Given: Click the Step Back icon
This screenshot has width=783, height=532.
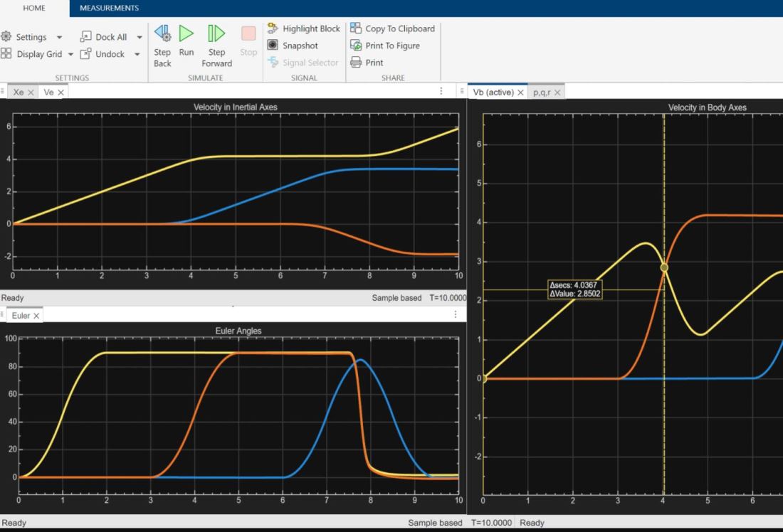Looking at the screenshot, I should coord(162,33).
